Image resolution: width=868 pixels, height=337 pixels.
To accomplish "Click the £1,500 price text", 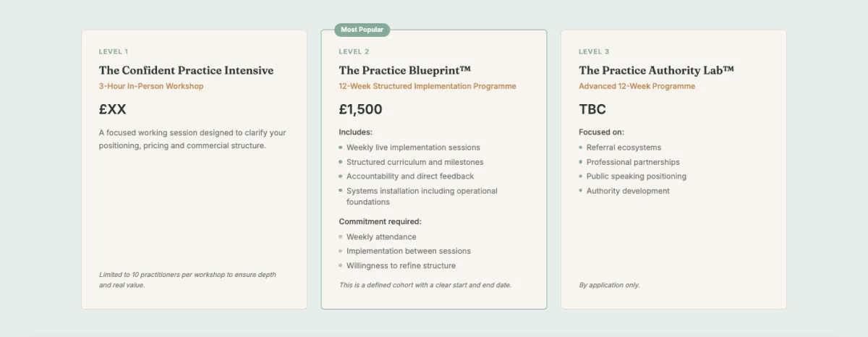I will pyautogui.click(x=361, y=110).
